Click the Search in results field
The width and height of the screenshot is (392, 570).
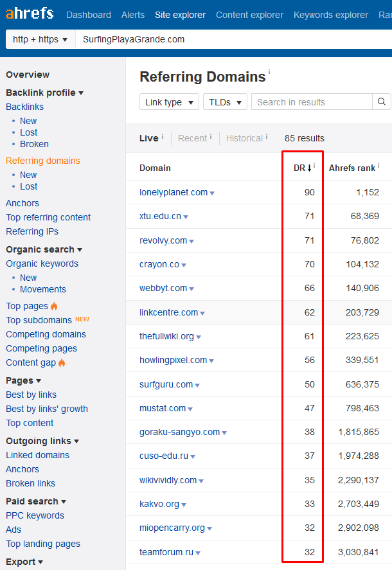(x=312, y=102)
